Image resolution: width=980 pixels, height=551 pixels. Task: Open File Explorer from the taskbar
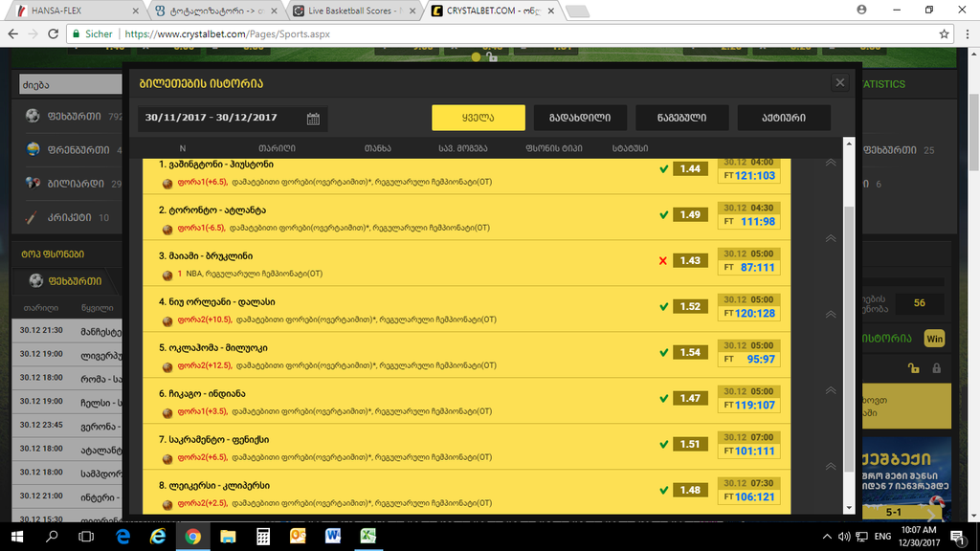[228, 536]
